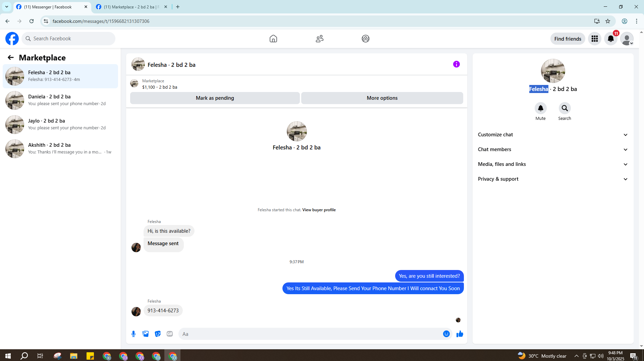Attach a photo using the image icon
This screenshot has height=361, width=644.
point(146,334)
